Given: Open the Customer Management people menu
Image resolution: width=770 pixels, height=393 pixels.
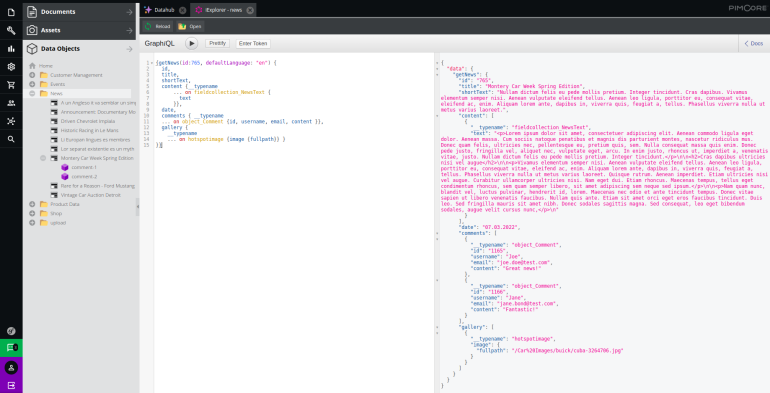Looking at the screenshot, I should tap(11, 103).
